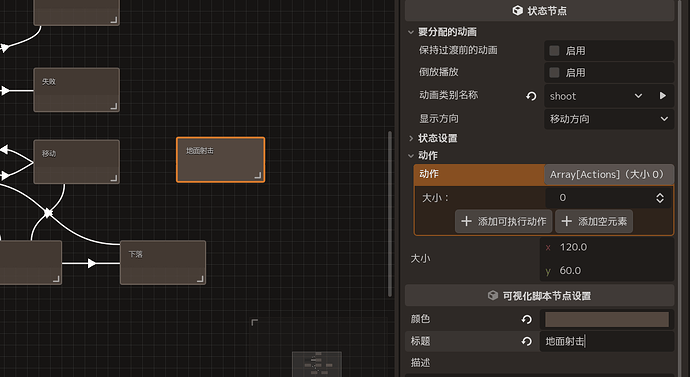Click the 可视化脚本节点设置 header bar

[x=540, y=295]
